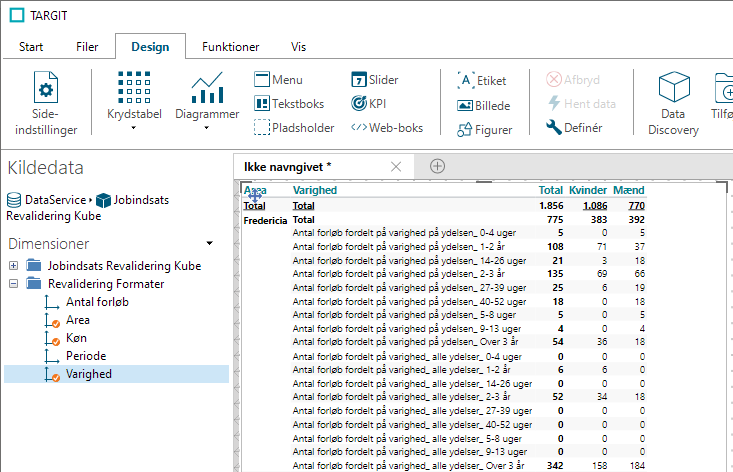Insert a Slider object
Image resolution: width=733 pixels, height=472 pixels.
(374, 79)
